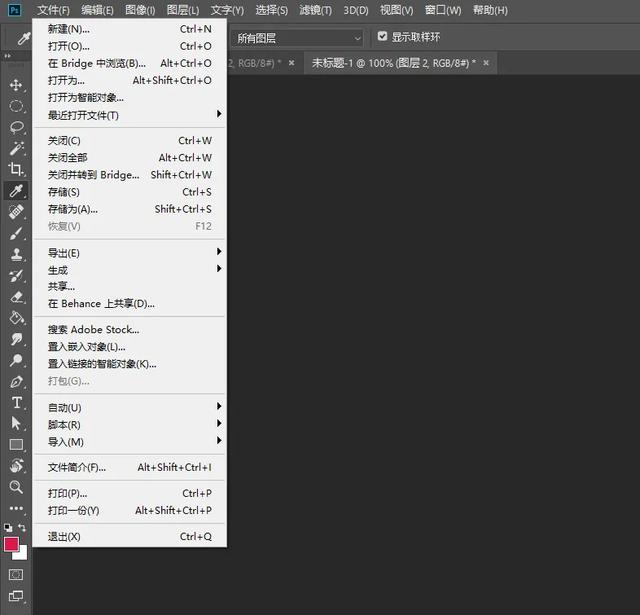Choose 打开(O)... from the menu
Image resolution: width=640 pixels, height=615 pixels.
click(130, 46)
